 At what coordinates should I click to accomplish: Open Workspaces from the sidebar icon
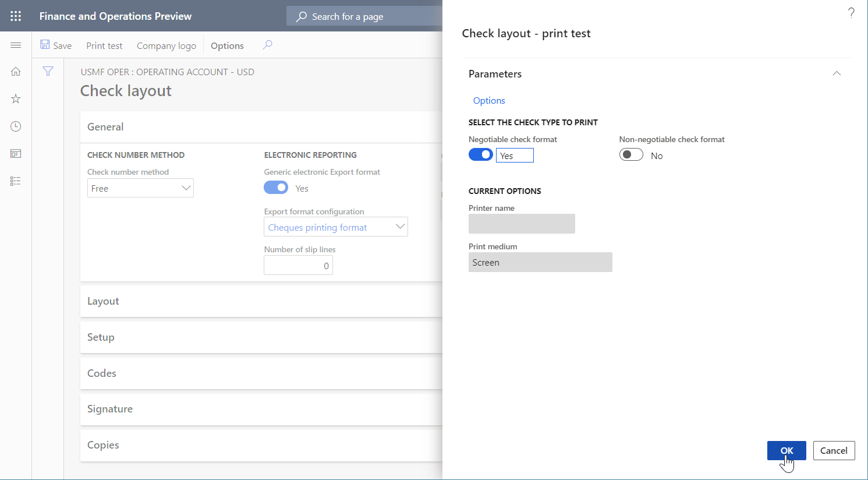click(x=15, y=153)
